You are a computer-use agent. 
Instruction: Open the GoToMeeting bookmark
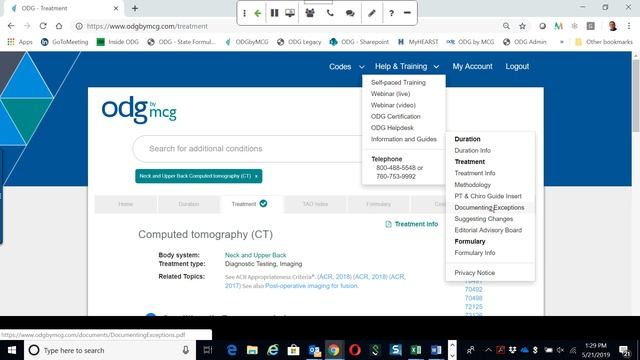click(x=65, y=42)
